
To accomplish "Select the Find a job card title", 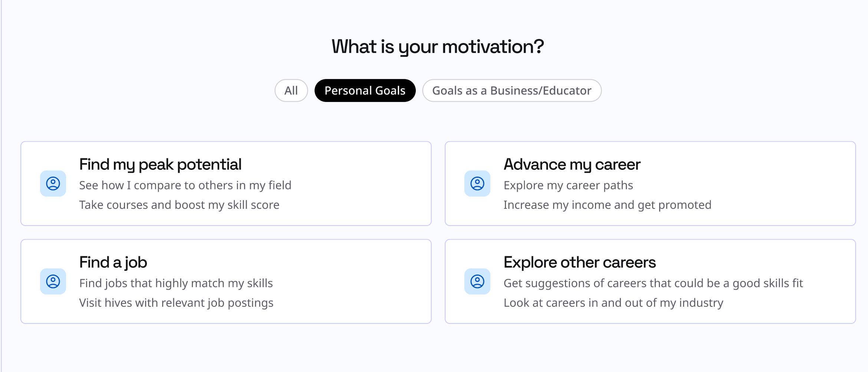I will [x=113, y=262].
